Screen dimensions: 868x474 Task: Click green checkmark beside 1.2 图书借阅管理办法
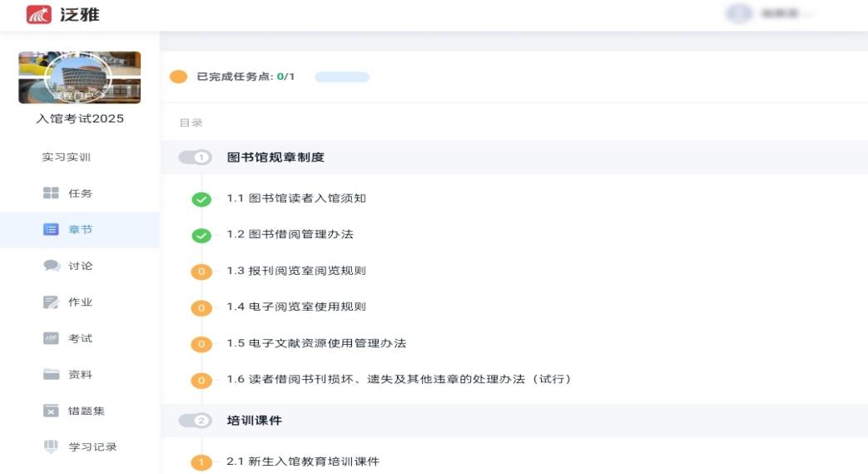(x=201, y=235)
